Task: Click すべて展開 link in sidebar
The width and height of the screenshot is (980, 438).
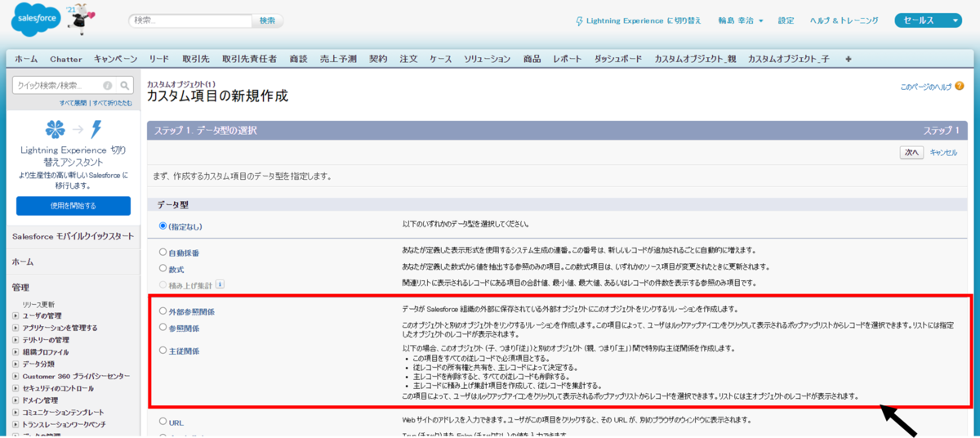Action: coord(74,103)
